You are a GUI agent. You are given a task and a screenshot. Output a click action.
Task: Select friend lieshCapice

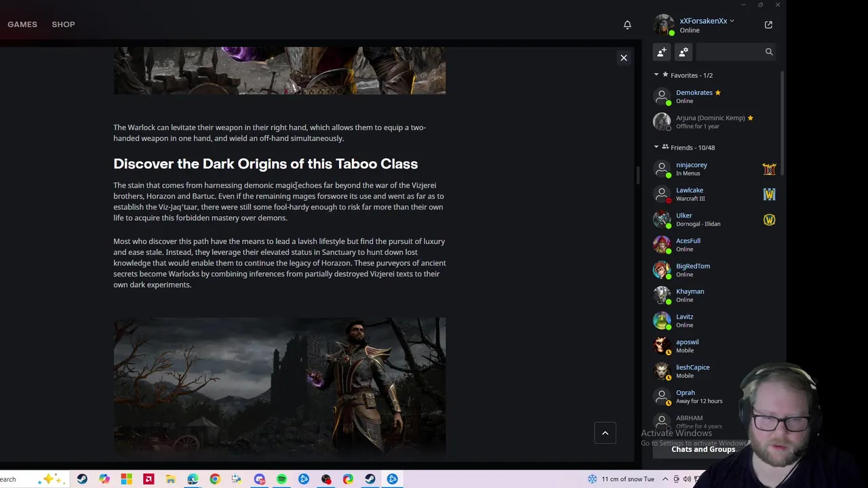click(x=715, y=371)
